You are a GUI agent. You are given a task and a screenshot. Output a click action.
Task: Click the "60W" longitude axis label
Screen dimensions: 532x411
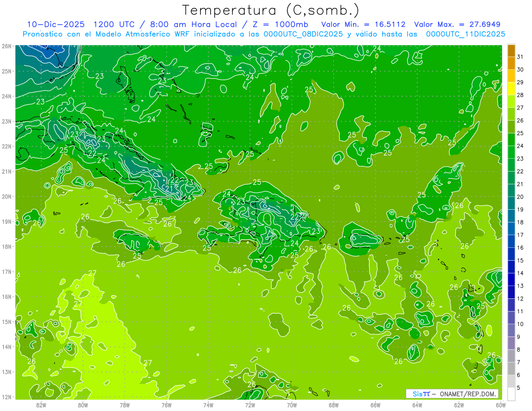[x=501, y=405]
